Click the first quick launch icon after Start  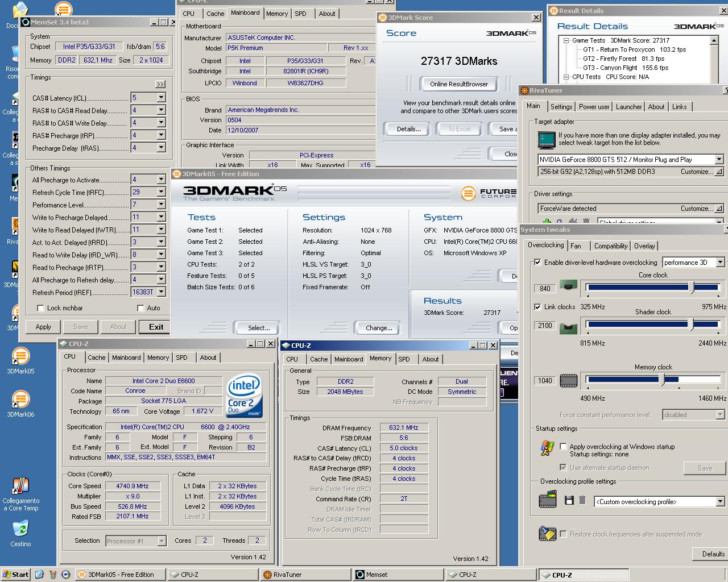coord(39,575)
